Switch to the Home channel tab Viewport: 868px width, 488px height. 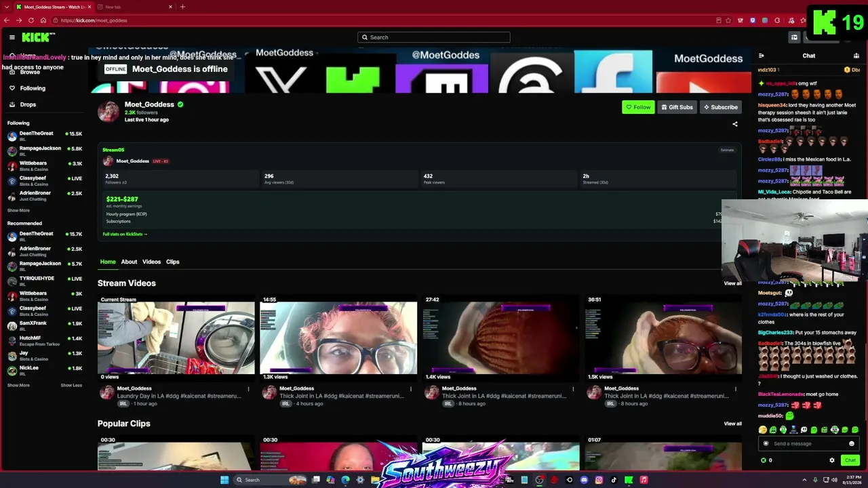tap(108, 262)
